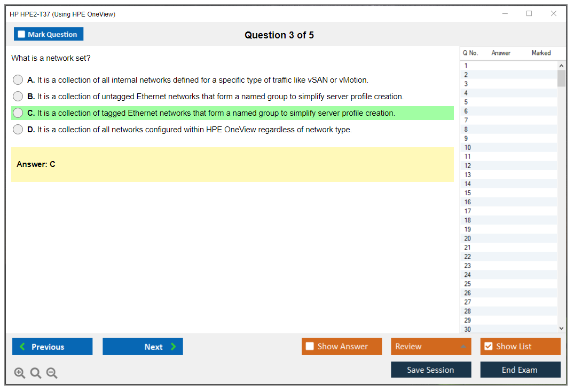The width and height of the screenshot is (574, 392).
Task: Click the zoom out magnifier icon
Action: pyautogui.click(x=52, y=373)
